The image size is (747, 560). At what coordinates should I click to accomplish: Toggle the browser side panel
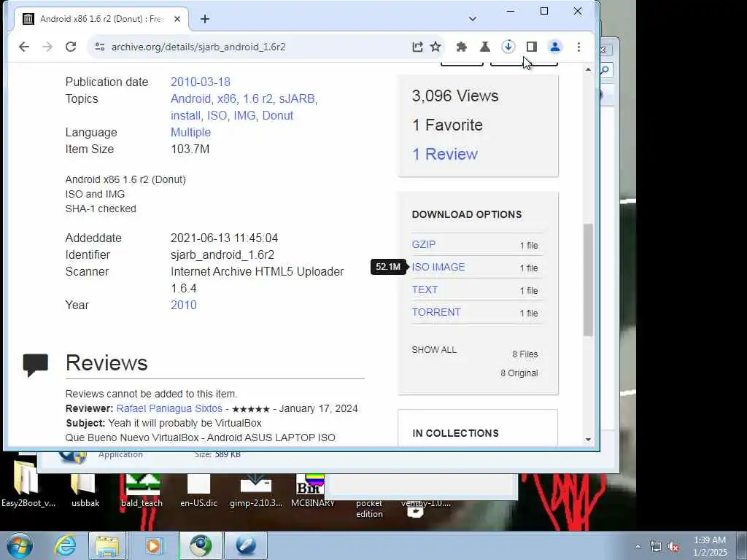tap(532, 47)
